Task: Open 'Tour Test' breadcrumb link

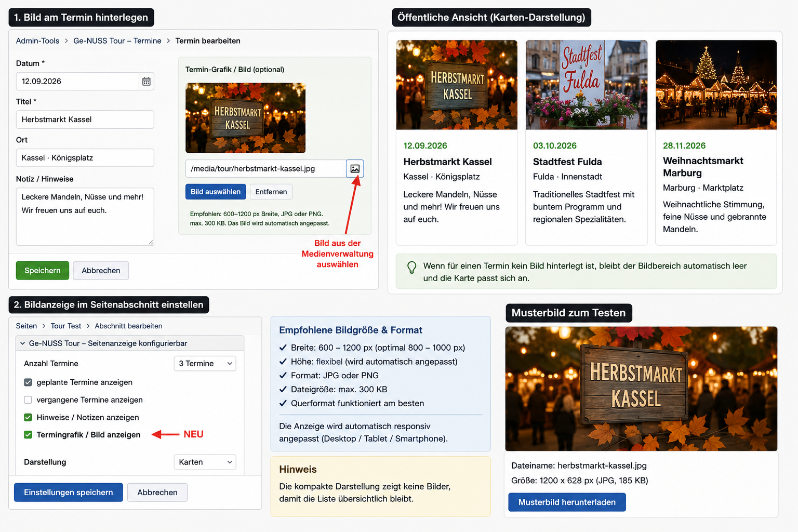Action: click(x=66, y=326)
